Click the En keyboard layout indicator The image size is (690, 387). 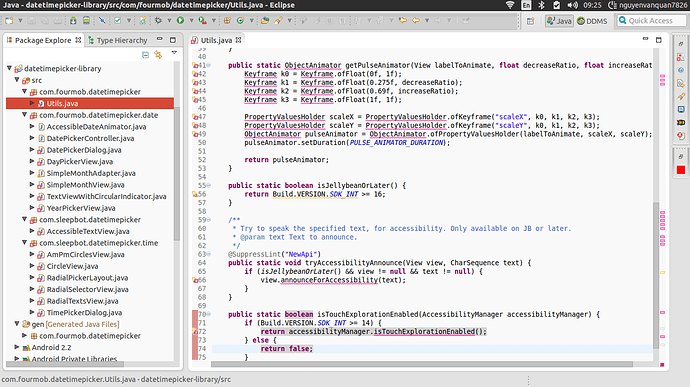tap(526, 5)
